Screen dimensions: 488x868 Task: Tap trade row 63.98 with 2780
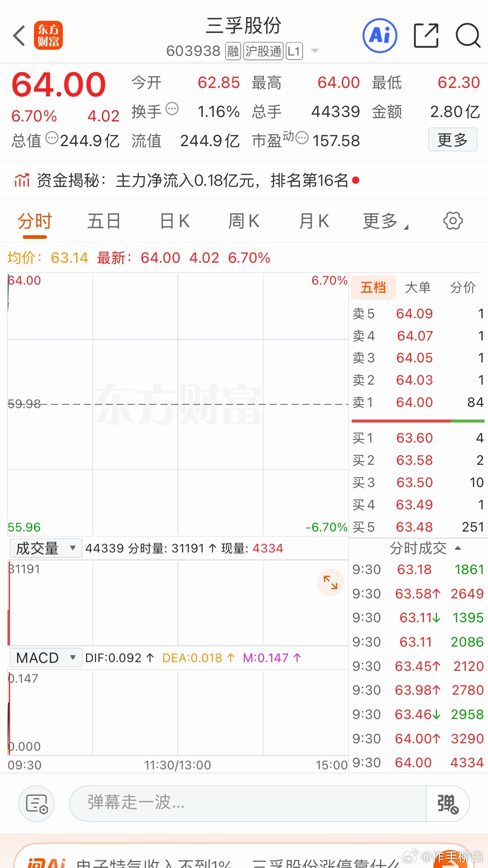coord(418,690)
